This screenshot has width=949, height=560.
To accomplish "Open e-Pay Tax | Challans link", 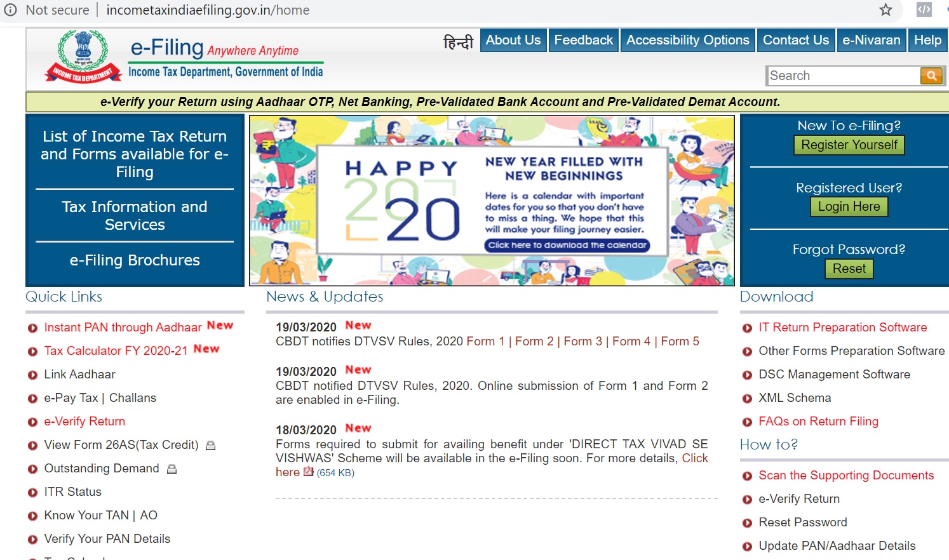I will (100, 397).
